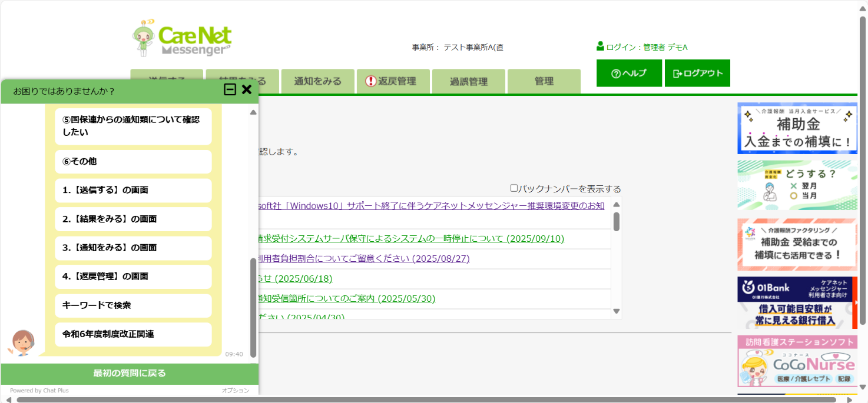The width and height of the screenshot is (868, 403).
Task: Open the CoCoNurse advertisement banner
Action: (x=797, y=361)
